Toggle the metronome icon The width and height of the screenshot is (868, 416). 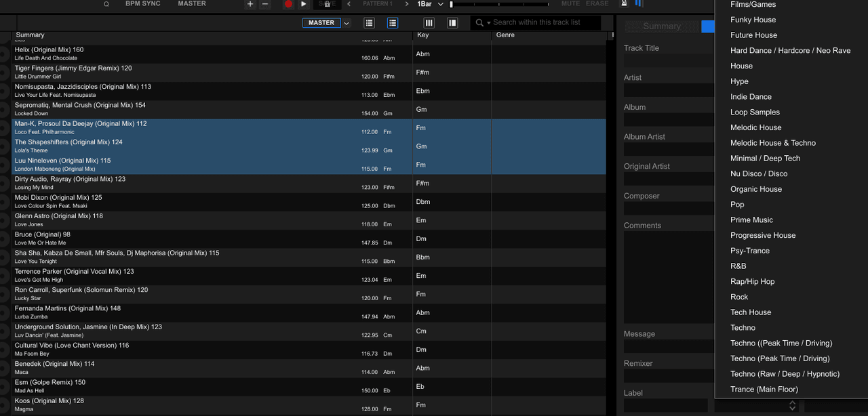624,3
